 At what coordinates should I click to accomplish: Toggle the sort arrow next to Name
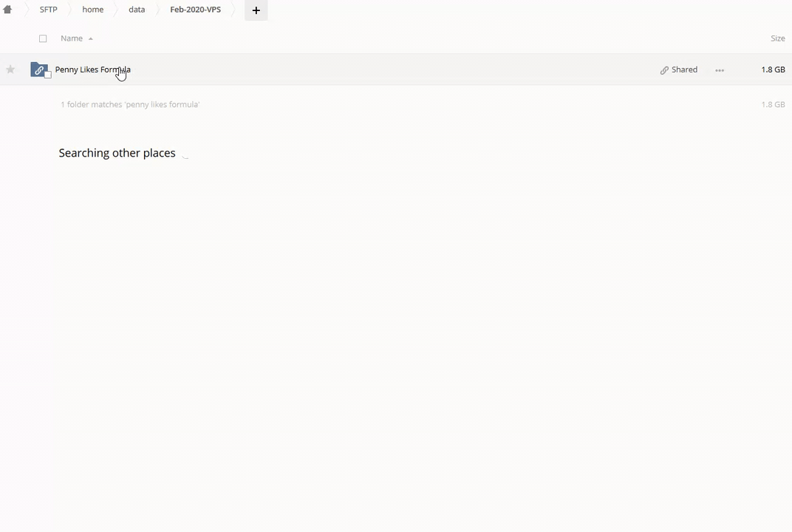pyautogui.click(x=91, y=38)
